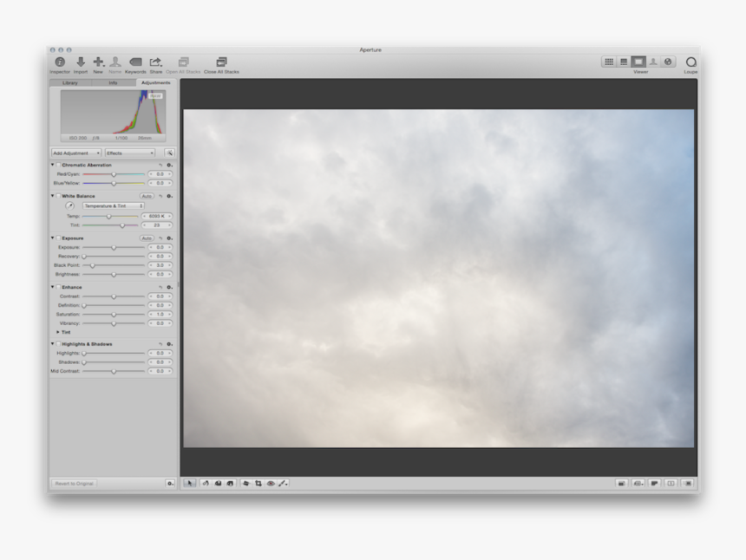Open the Faces view icon
This screenshot has height=560, width=746.
(x=653, y=62)
